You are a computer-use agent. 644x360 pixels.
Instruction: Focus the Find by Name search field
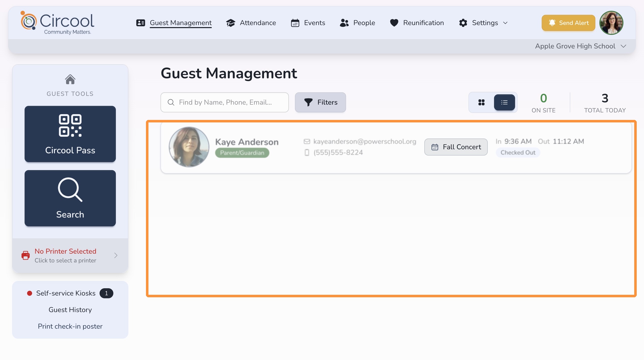tap(225, 102)
